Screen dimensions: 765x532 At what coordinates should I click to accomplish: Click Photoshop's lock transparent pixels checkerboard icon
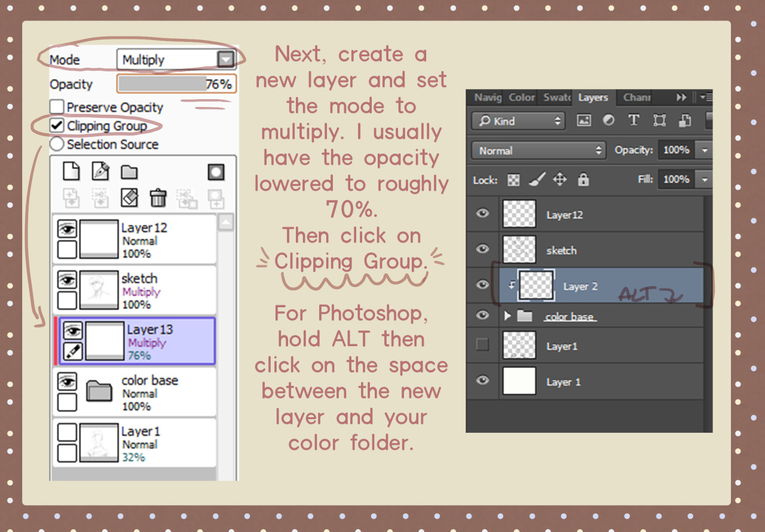point(513,179)
